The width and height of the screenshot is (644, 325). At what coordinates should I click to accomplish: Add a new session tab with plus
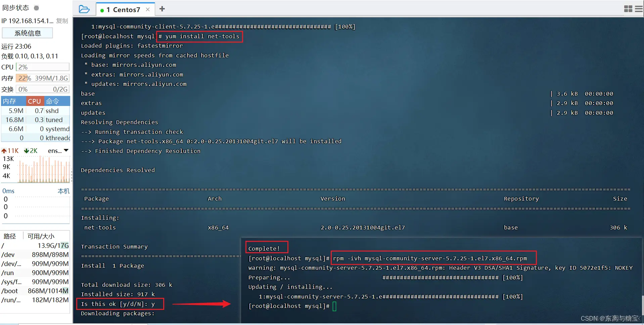coord(162,9)
